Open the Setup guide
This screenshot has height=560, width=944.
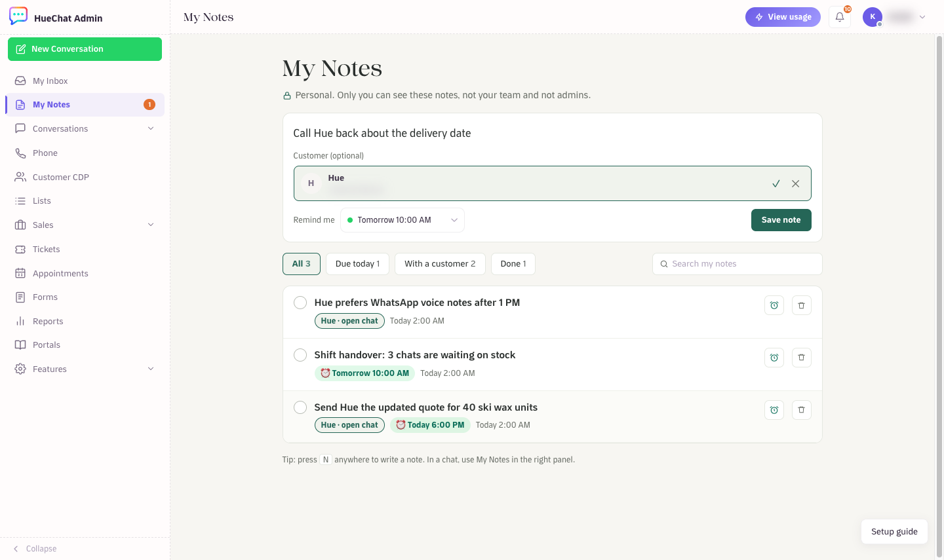(x=894, y=531)
